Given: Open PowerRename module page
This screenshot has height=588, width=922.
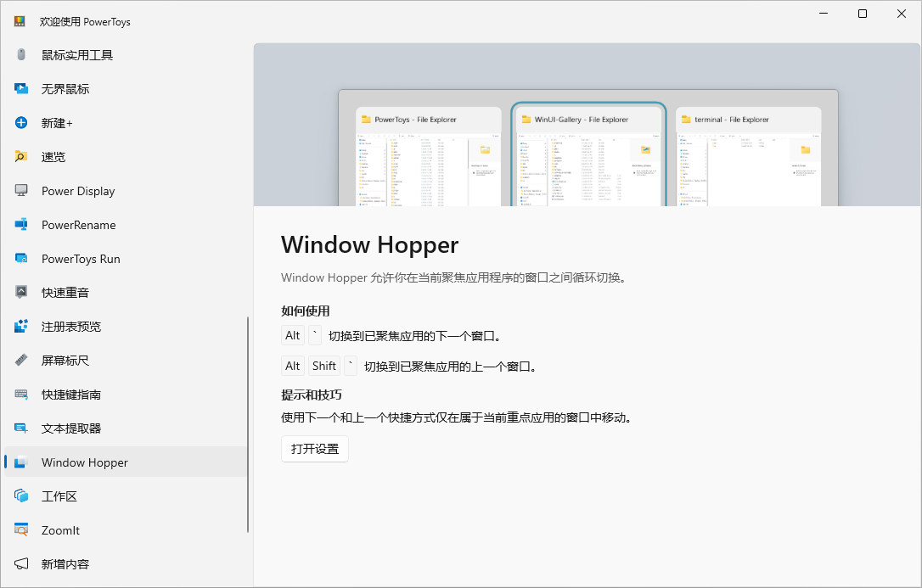Looking at the screenshot, I should click(126, 224).
